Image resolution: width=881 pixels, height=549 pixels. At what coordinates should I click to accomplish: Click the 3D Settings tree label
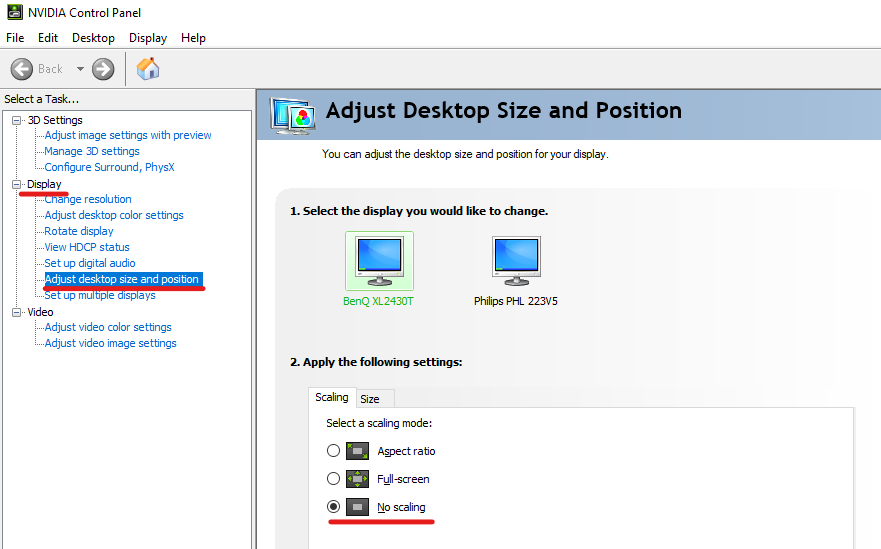point(55,120)
